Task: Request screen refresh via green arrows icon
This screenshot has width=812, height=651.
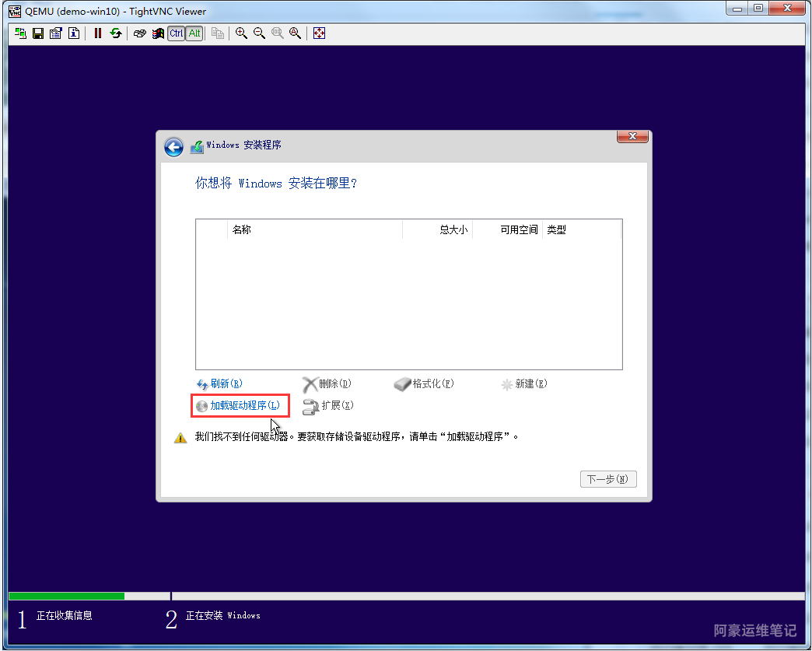Action: (116, 33)
